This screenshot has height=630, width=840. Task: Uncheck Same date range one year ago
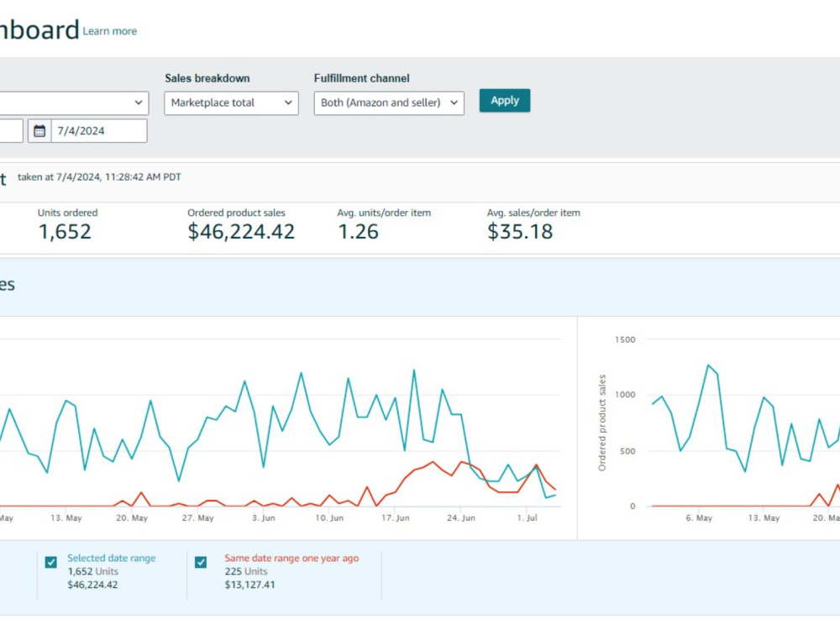[x=201, y=562]
